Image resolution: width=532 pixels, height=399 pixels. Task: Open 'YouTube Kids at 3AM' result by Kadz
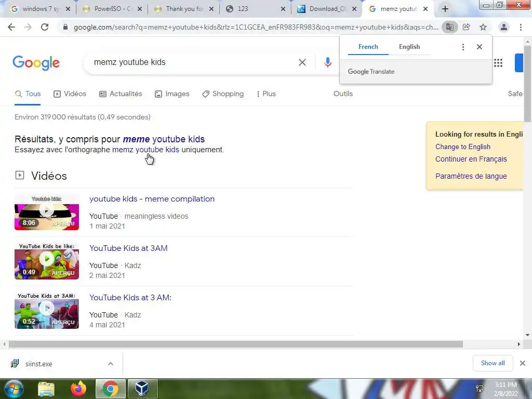click(129, 248)
